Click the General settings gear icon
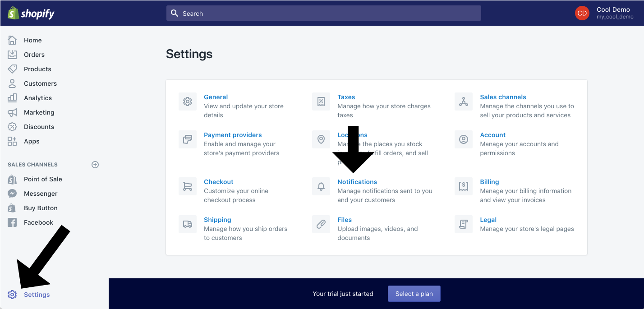 click(188, 101)
